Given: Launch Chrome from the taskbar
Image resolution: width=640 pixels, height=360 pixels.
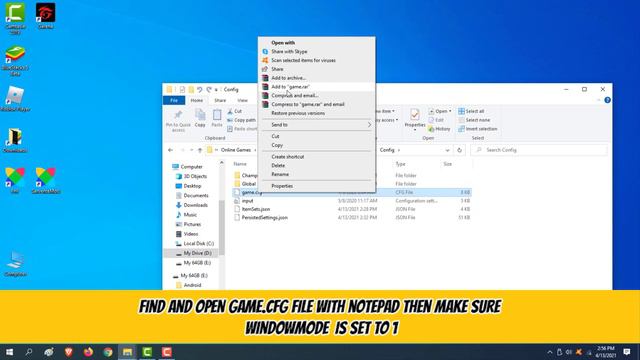Looking at the screenshot, I should [x=108, y=352].
